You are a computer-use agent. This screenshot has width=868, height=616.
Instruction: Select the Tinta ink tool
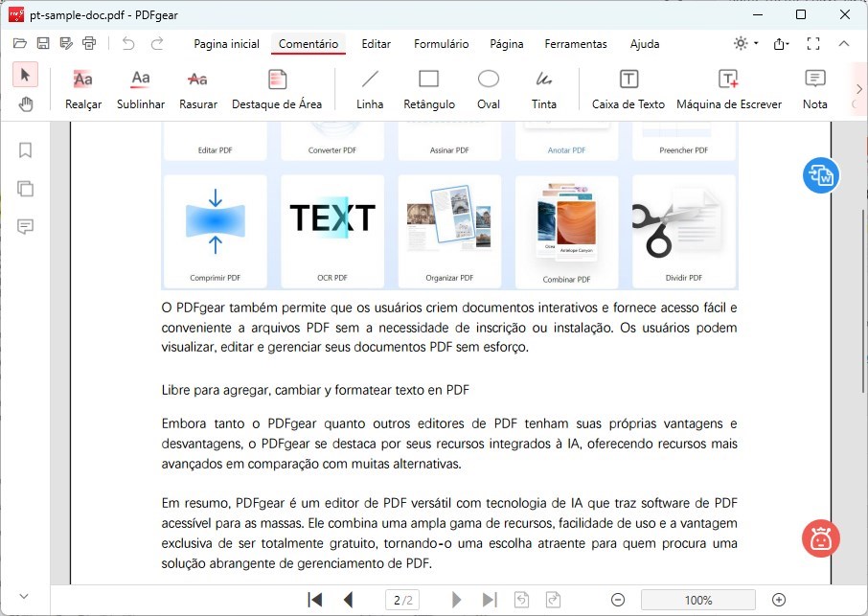pos(543,90)
